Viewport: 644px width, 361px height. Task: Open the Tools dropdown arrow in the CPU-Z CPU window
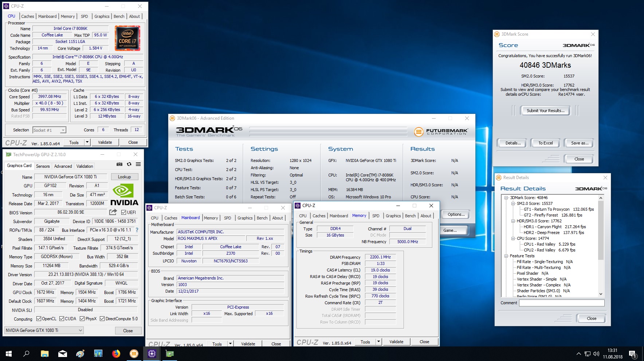coord(87,142)
